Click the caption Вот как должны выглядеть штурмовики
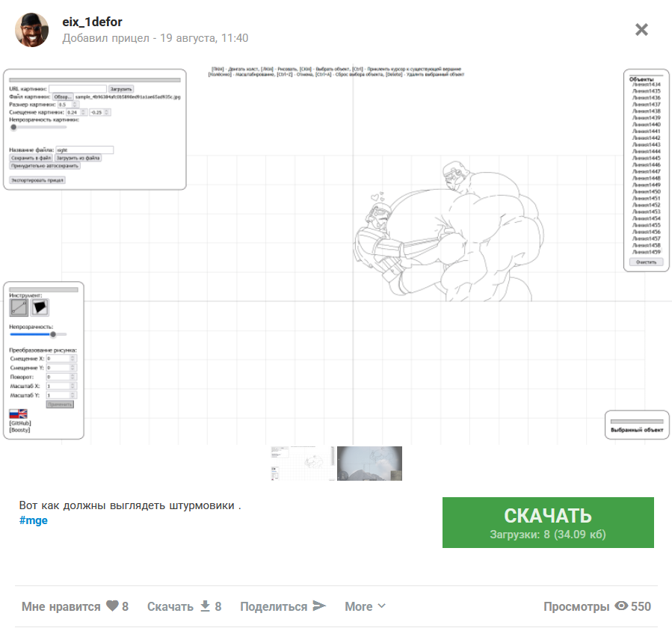This screenshot has height=631, width=672. pyautogui.click(x=130, y=505)
